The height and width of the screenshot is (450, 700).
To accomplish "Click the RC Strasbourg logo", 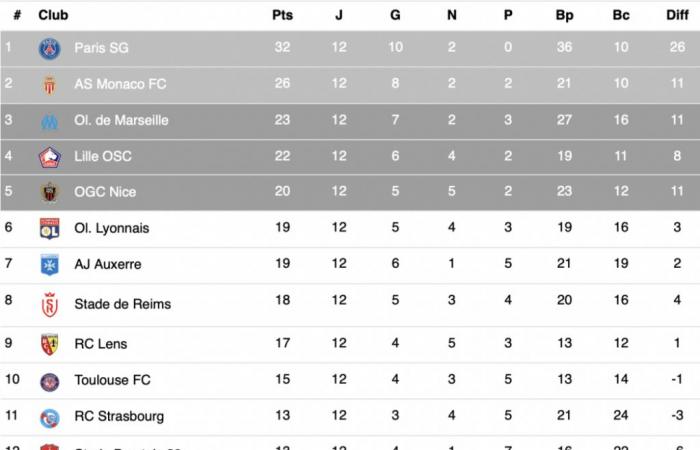I will (49, 417).
